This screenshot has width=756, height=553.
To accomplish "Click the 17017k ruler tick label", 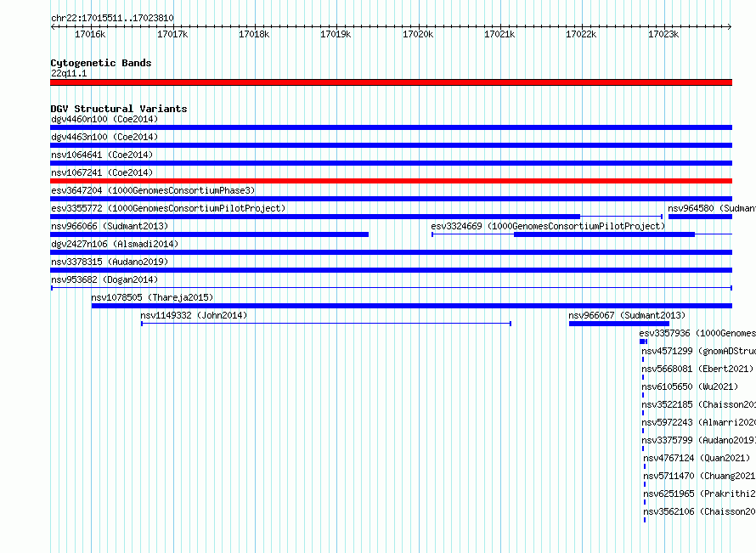I will point(172,34).
